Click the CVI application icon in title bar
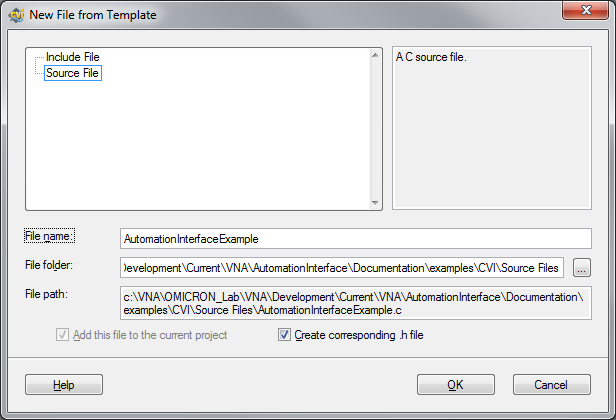This screenshot has width=616, height=420. coord(17,15)
